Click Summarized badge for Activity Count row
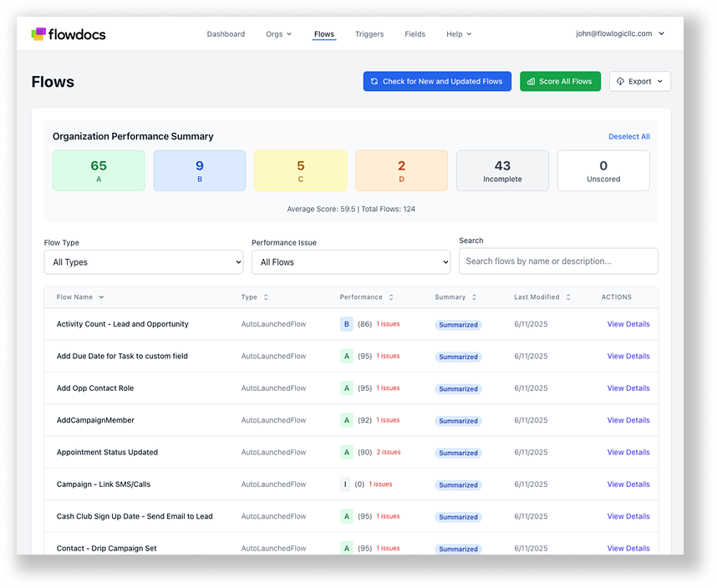Screen dimensions: 717x588 458,324
